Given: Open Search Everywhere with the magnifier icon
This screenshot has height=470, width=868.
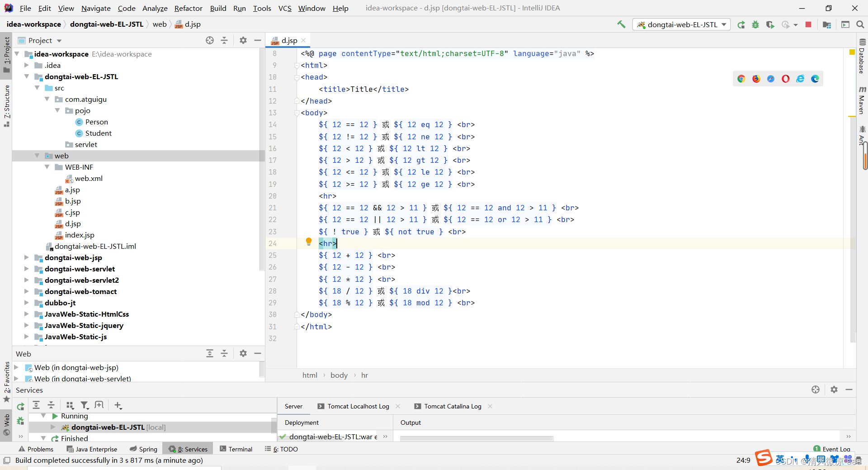Looking at the screenshot, I should pos(860,25).
